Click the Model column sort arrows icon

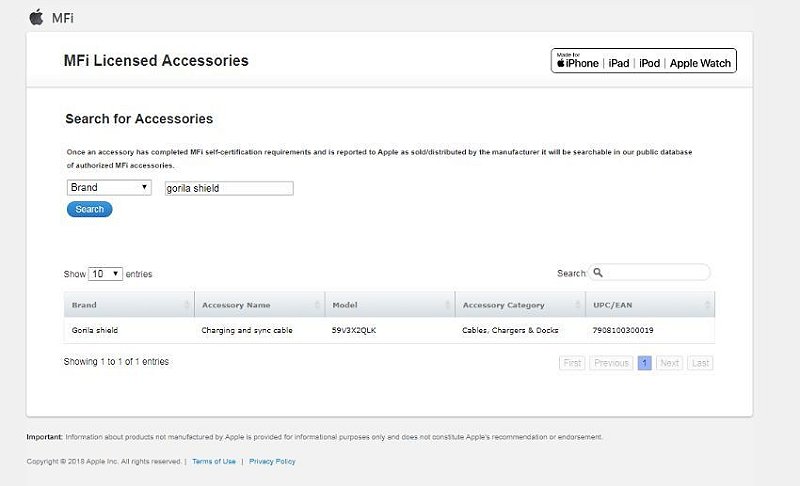pyautogui.click(x=447, y=304)
